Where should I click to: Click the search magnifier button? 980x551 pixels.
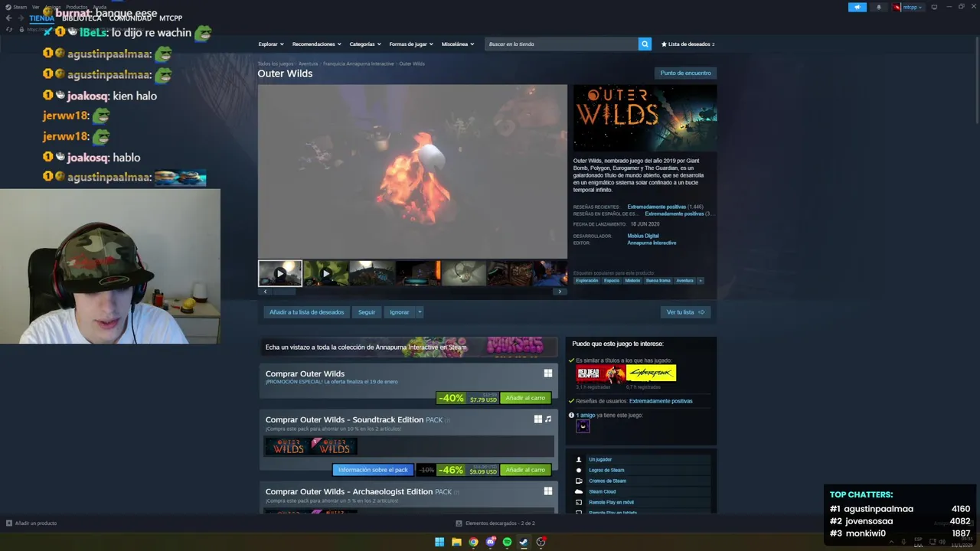click(x=645, y=44)
